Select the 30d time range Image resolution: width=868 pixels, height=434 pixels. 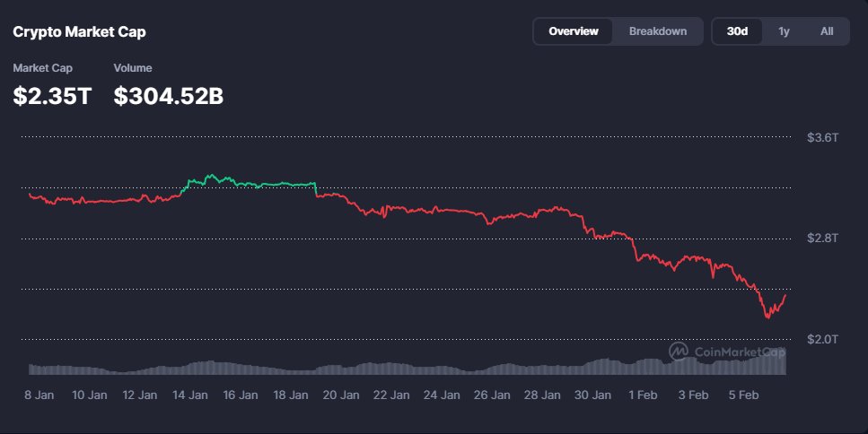[737, 31]
